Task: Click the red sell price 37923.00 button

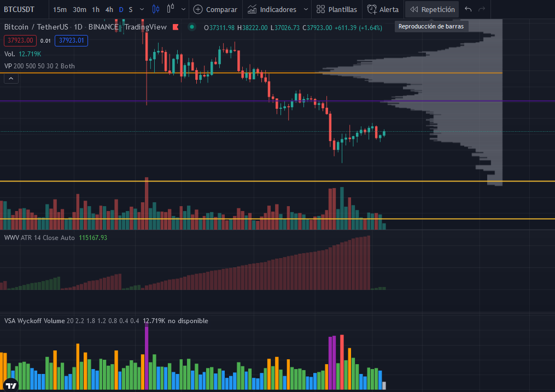Action: tap(20, 40)
